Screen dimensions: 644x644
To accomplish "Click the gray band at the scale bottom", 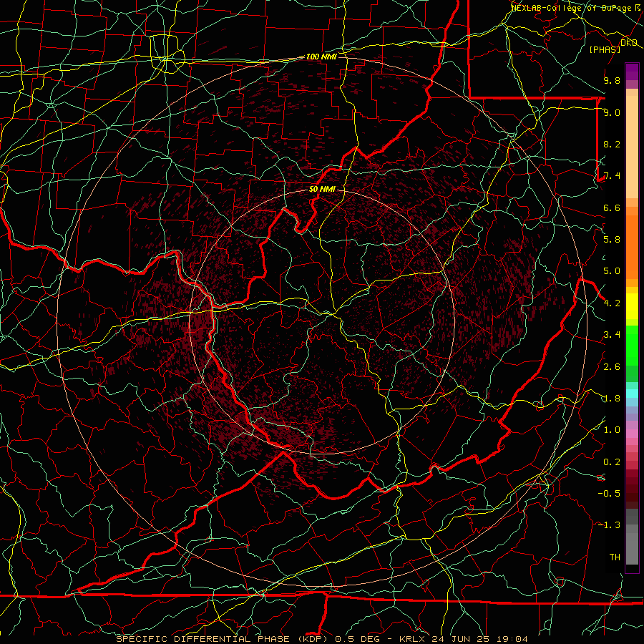I will pyautogui.click(x=632, y=545).
